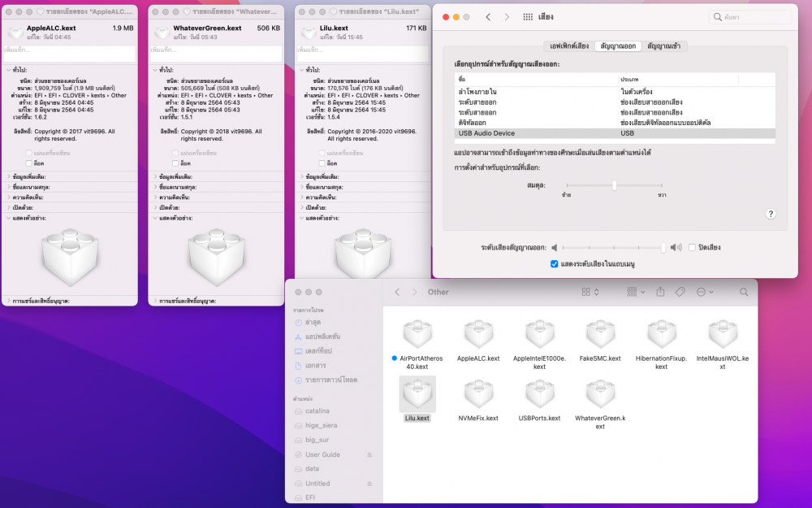Open Finder view mode switcher dropdown
812x508 pixels.
point(590,293)
